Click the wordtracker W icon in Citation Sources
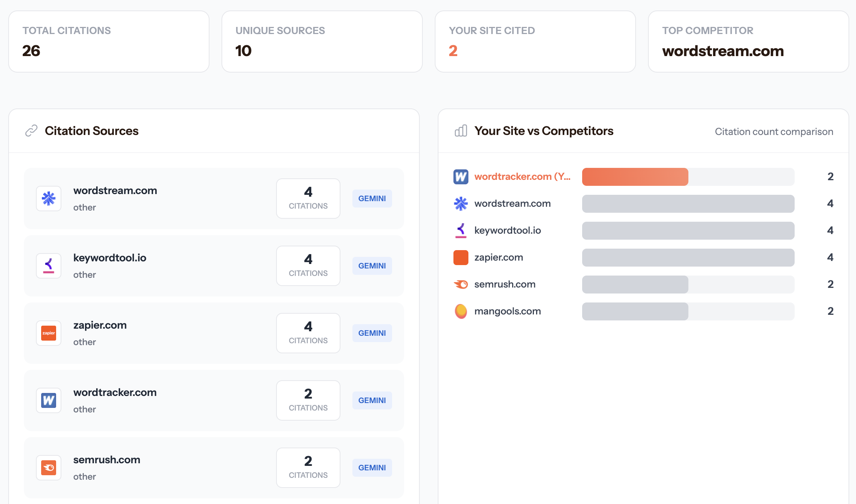This screenshot has width=856, height=504. click(49, 400)
